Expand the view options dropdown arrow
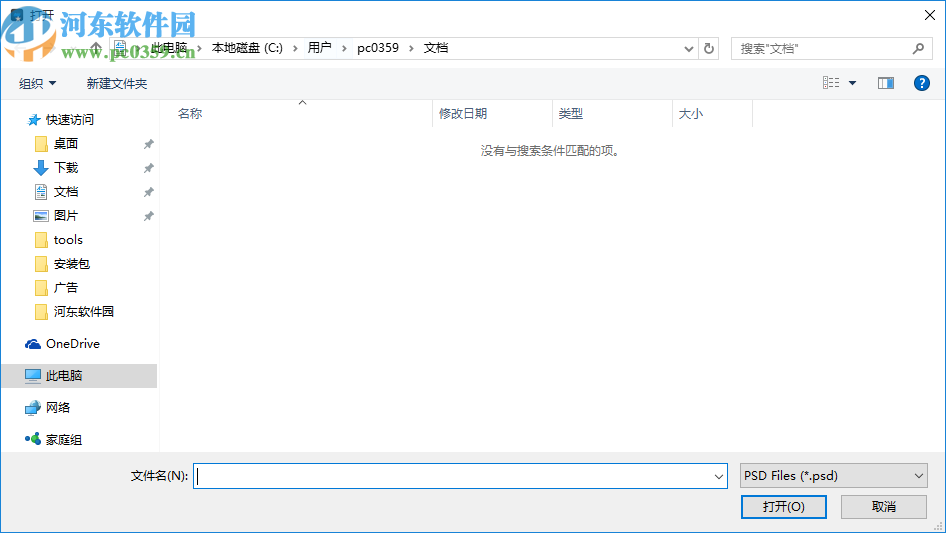The height and width of the screenshot is (533, 946). [852, 83]
